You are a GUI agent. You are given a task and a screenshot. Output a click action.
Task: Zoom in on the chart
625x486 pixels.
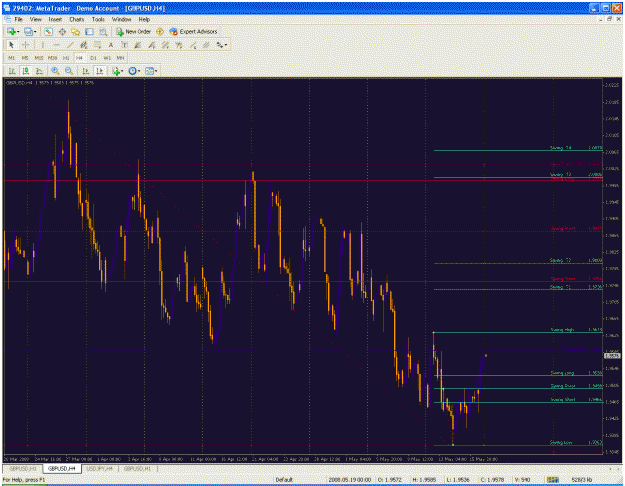(x=55, y=71)
